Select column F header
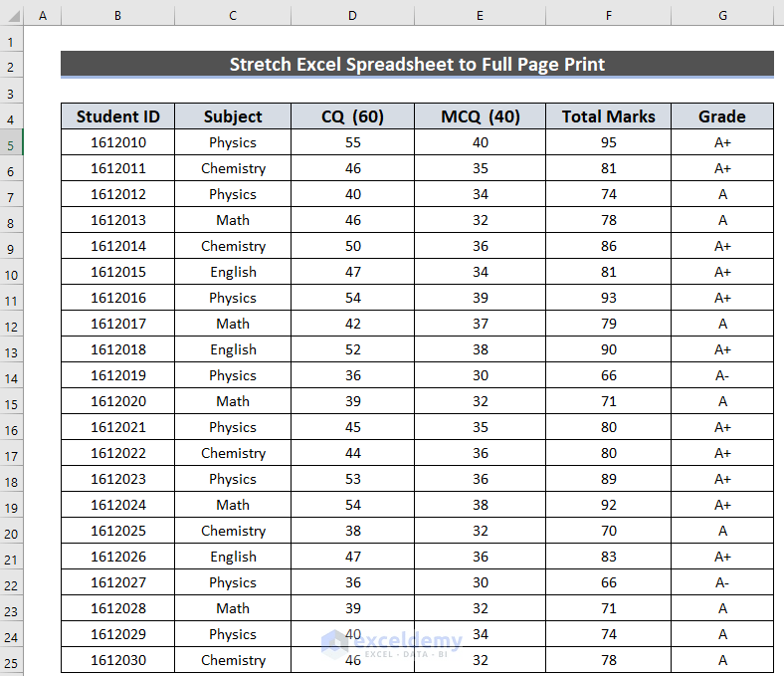The height and width of the screenshot is (676, 784). [609, 16]
